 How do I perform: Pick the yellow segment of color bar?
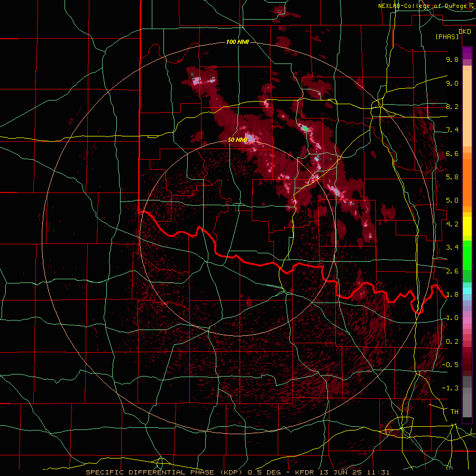[x=467, y=226]
